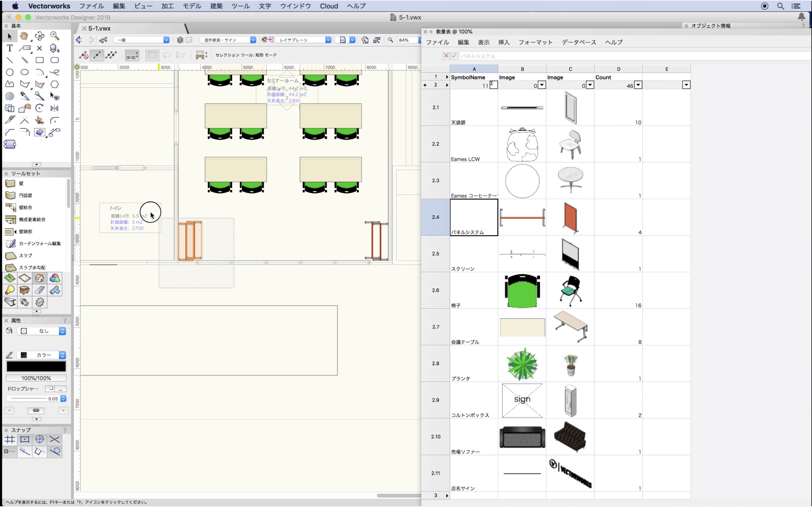Open the line thickness dropdown 0.05

(63, 399)
